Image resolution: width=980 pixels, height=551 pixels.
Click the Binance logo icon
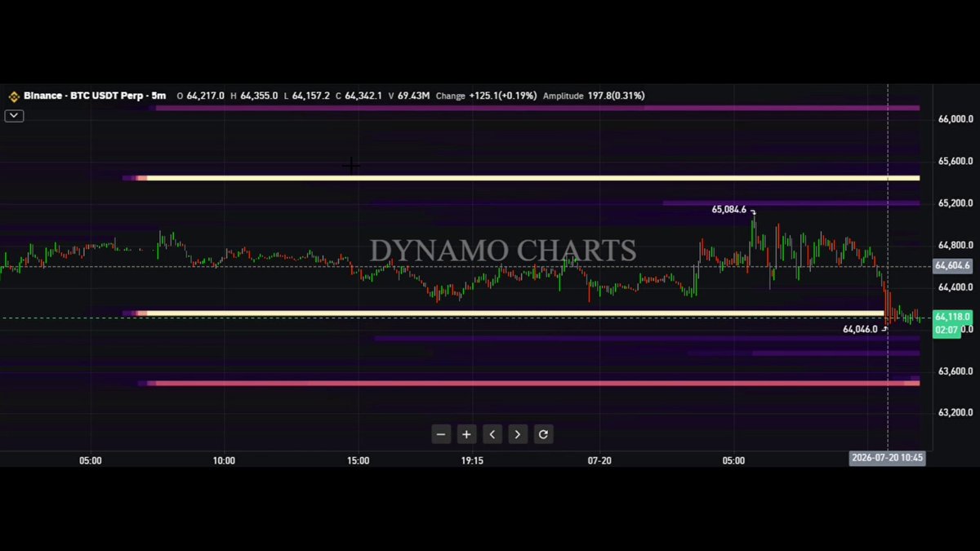(13, 96)
